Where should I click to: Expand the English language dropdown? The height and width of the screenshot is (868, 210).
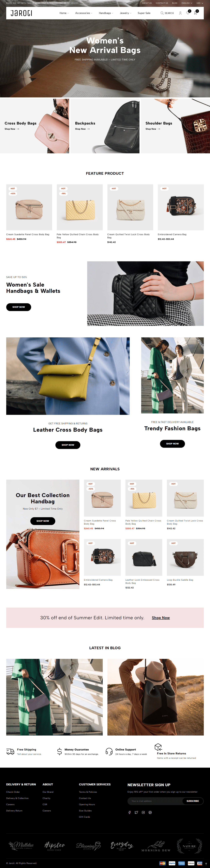pyautogui.click(x=187, y=3)
